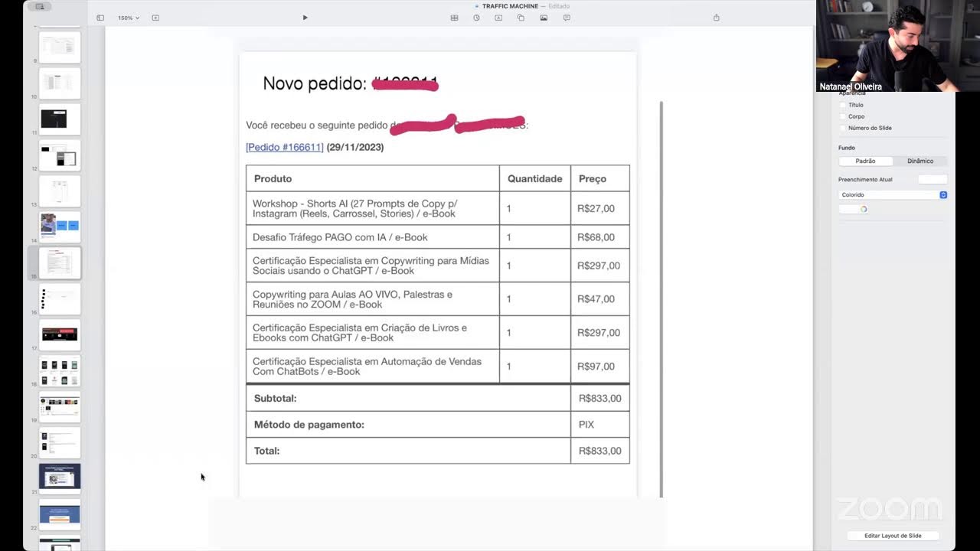Image resolution: width=980 pixels, height=551 pixels.
Task: Select slide 12 thumbnail
Action: 60,155
